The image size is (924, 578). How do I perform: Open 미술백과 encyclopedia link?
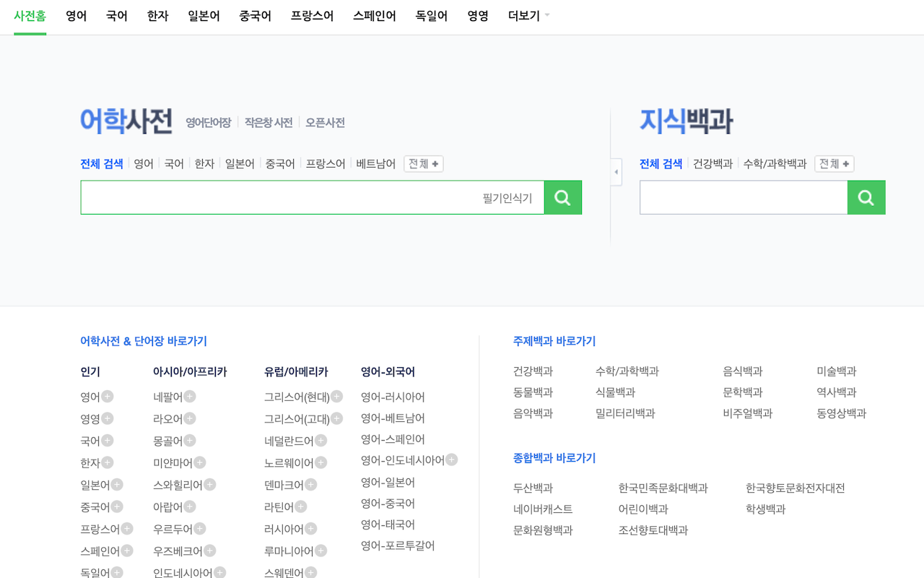click(x=837, y=371)
